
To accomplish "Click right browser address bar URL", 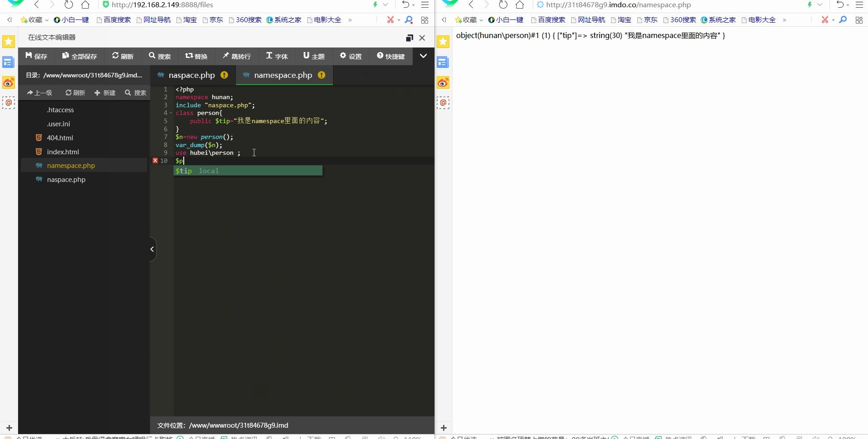I will 619,5.
